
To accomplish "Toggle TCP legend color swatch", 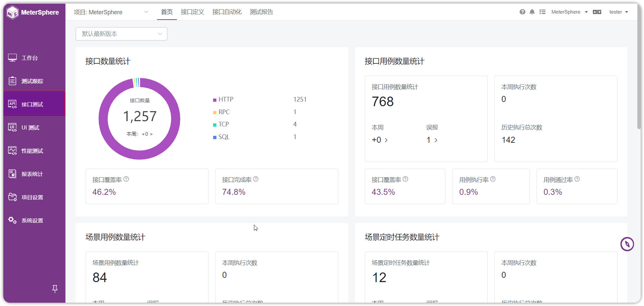I will pyautogui.click(x=215, y=125).
